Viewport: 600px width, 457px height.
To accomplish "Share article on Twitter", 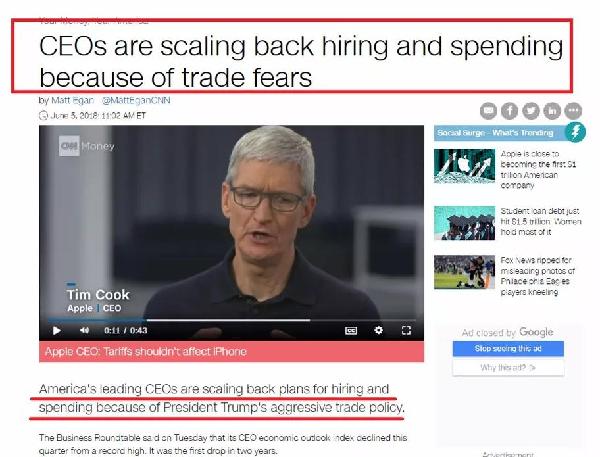I will [x=531, y=111].
